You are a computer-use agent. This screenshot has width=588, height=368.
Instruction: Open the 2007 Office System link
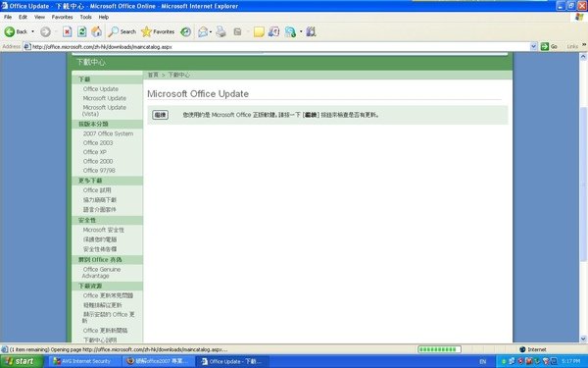108,133
